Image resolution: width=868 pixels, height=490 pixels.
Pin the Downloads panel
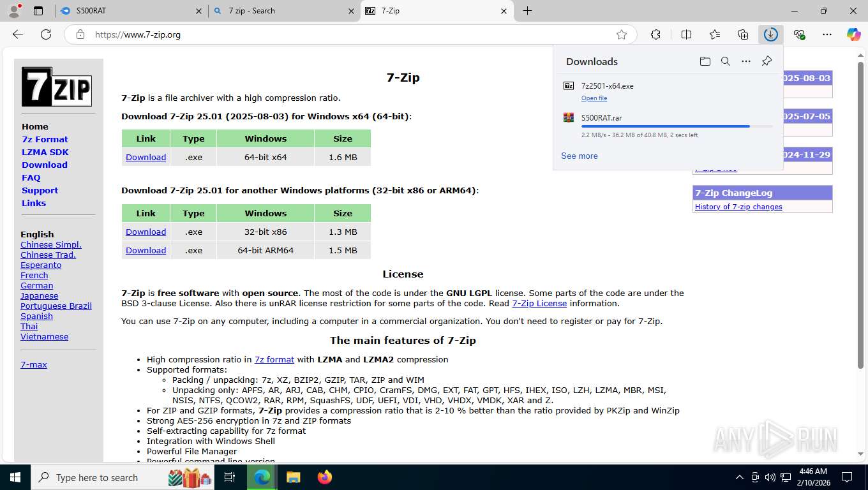[x=767, y=61]
